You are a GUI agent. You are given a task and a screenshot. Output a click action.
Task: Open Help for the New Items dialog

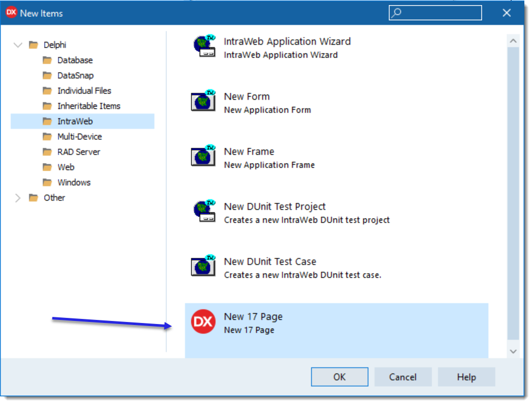pos(466,377)
